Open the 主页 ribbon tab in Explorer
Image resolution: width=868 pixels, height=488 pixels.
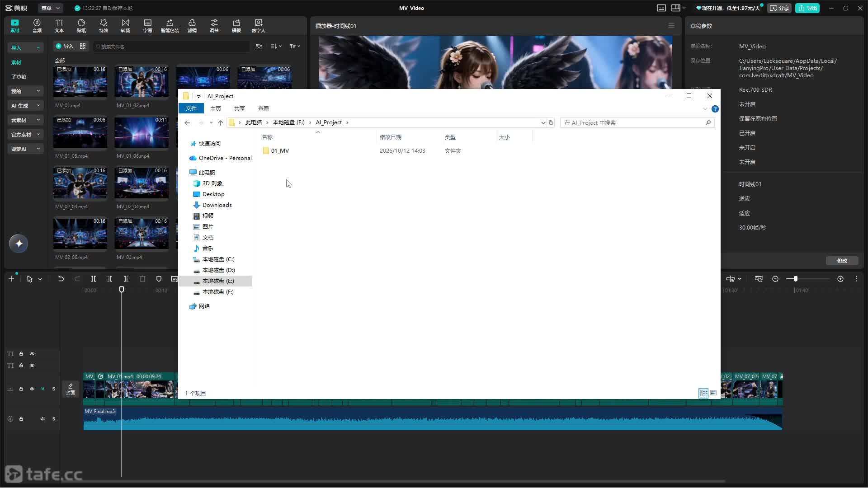(216, 108)
